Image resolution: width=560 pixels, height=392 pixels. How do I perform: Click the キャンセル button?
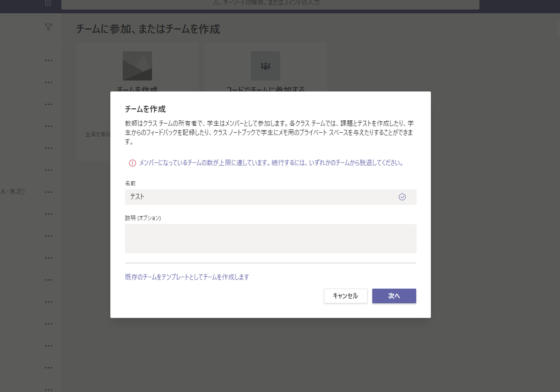345,296
